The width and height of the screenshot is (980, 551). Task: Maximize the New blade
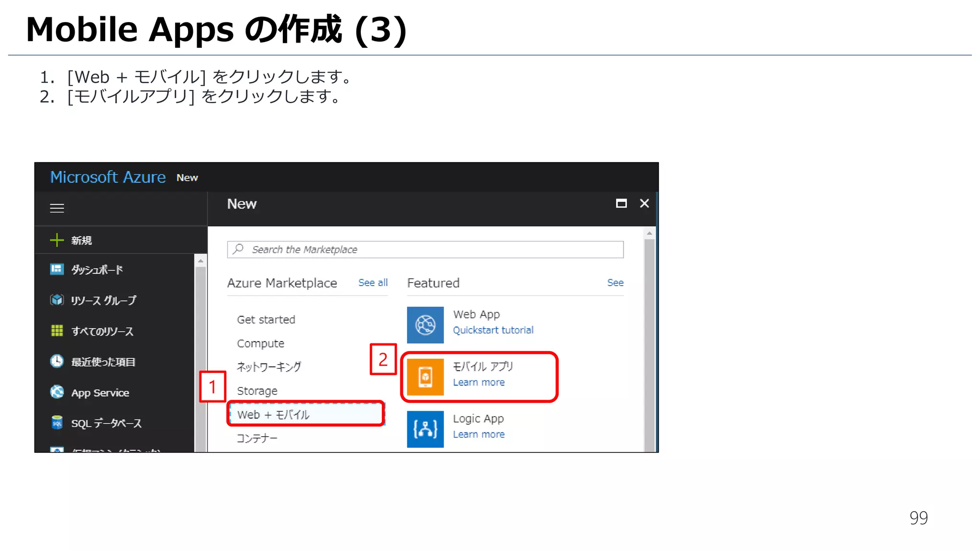[x=621, y=204]
